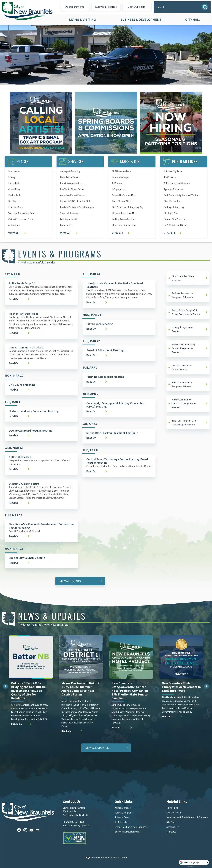Expand City Council & Other Meetings category
Viewport: 212px width, 868px height.
[x=188, y=278]
